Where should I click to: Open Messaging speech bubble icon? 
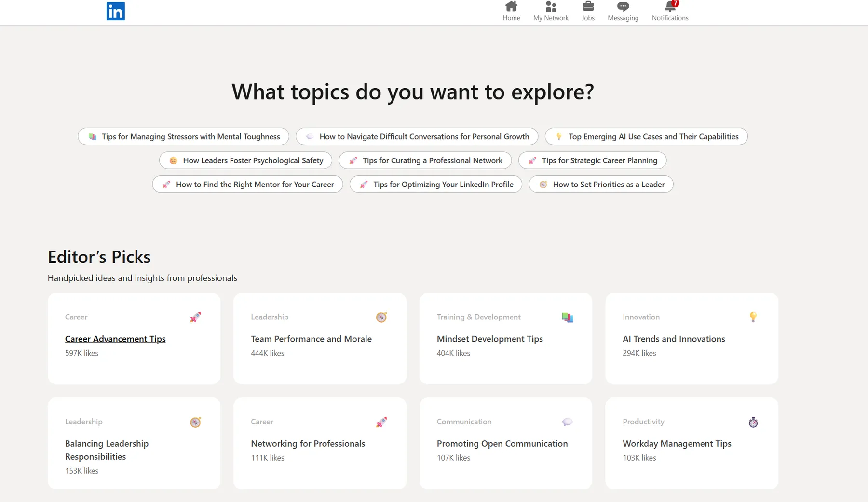coord(623,7)
